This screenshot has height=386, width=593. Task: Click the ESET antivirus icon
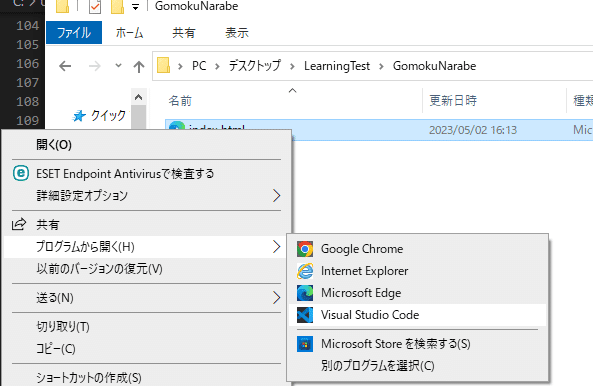point(21,174)
